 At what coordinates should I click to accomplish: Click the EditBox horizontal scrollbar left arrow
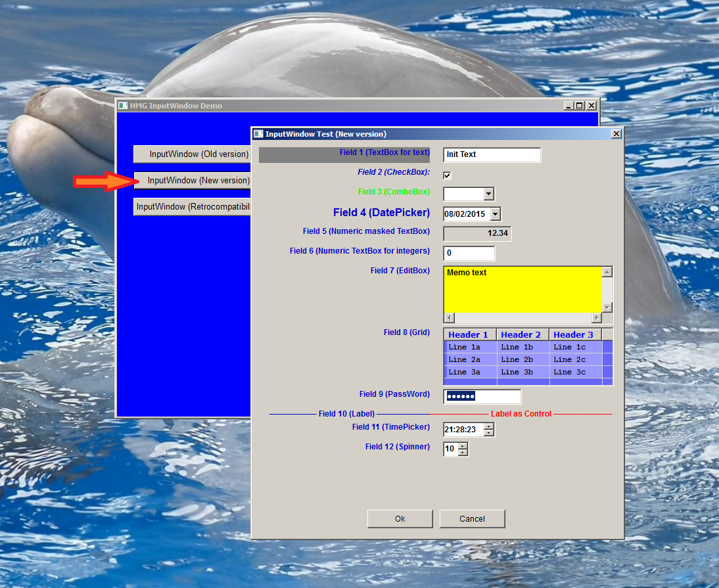[448, 318]
